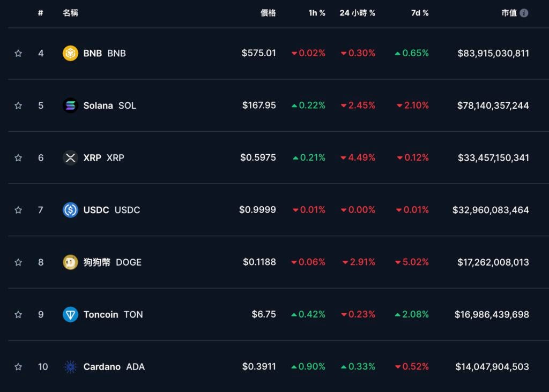
Task: Click Solana price $167.95
Action: (259, 105)
